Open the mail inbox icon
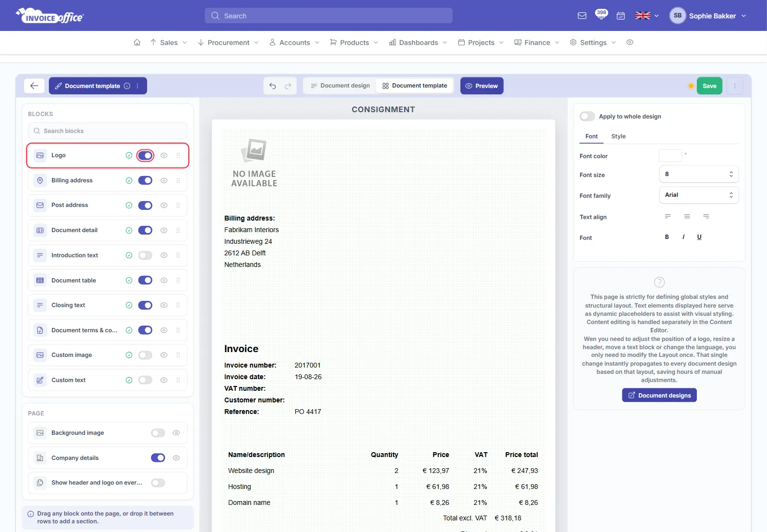This screenshot has width=767, height=532. [582, 16]
